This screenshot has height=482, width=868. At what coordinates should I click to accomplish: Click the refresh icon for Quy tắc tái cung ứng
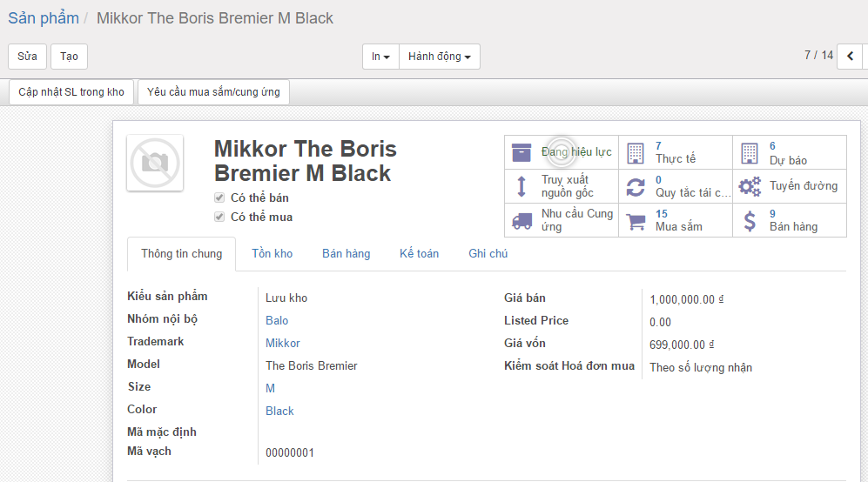636,187
